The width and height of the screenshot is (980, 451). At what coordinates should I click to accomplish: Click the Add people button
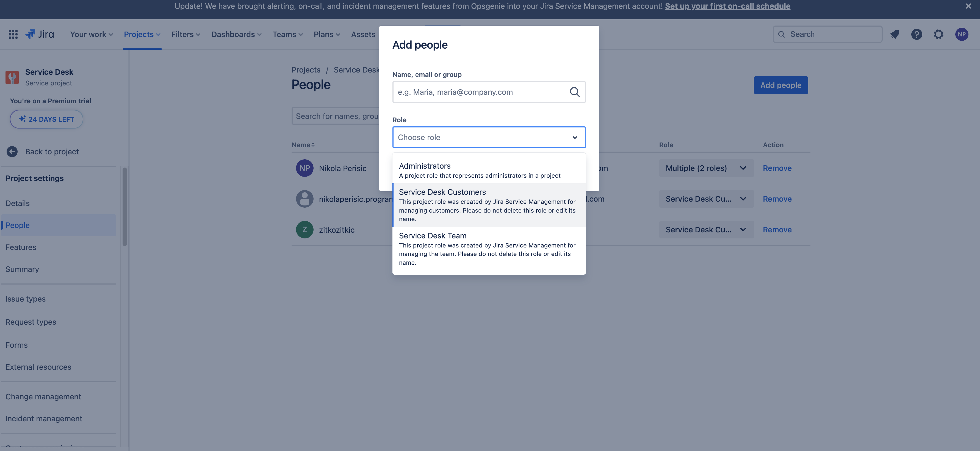click(781, 85)
